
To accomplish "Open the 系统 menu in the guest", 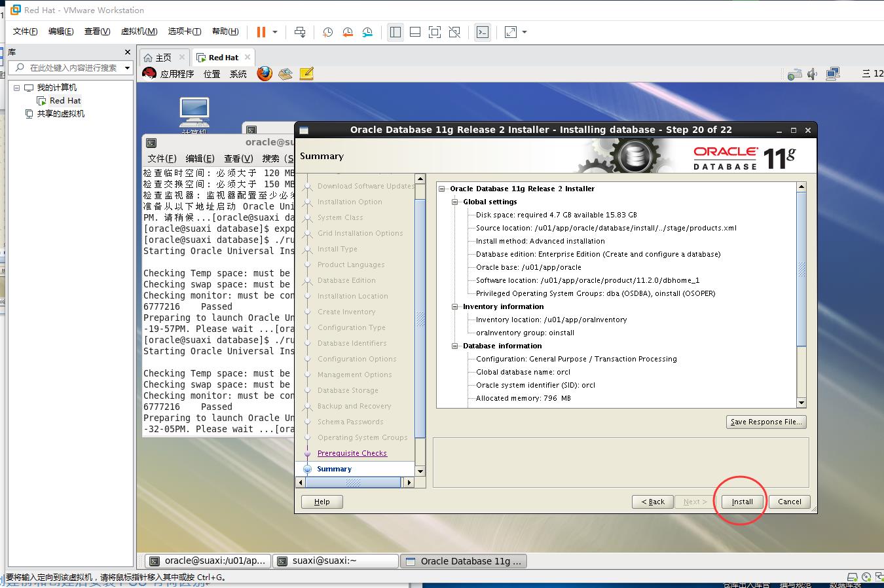I will 238,74.
